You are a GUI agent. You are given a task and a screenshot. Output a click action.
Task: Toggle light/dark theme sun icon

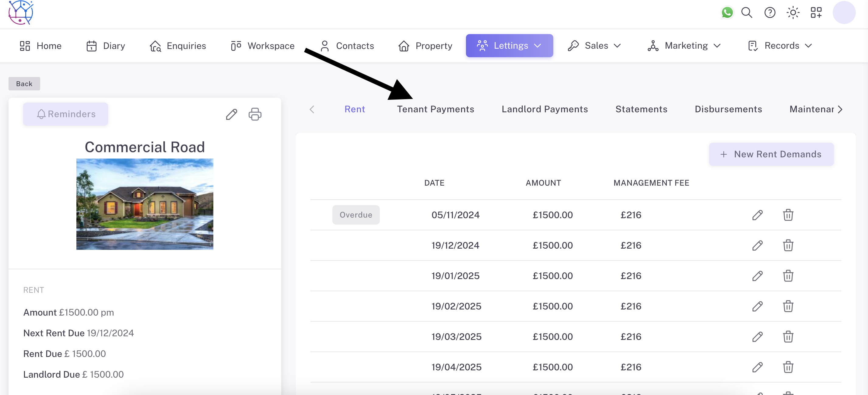(x=793, y=13)
